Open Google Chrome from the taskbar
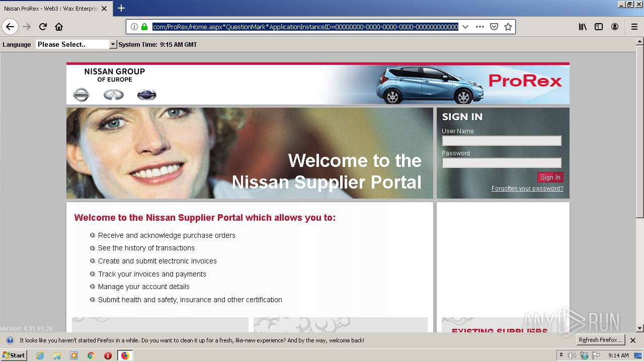This screenshot has height=362, width=644. click(91, 355)
